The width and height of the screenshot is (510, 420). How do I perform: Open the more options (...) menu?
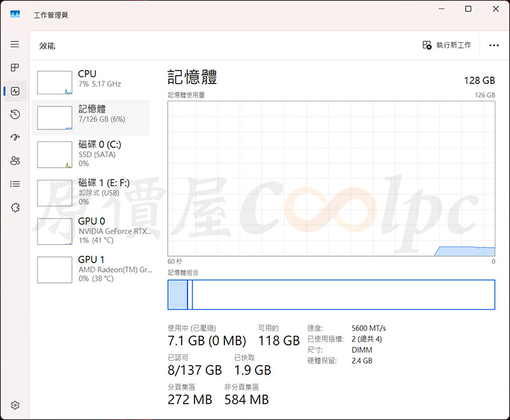[493, 45]
